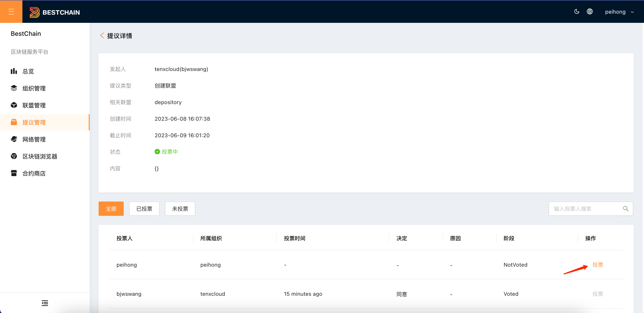Click the 操作 column header

tap(590, 238)
